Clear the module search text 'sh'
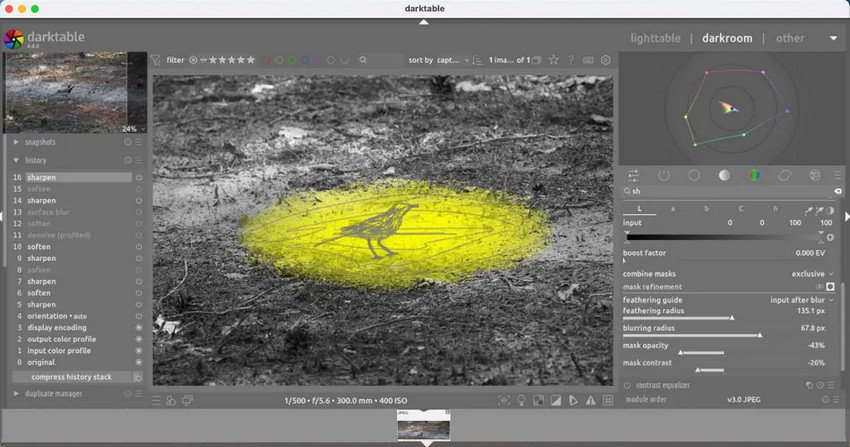This screenshot has width=850, height=447. [838, 191]
